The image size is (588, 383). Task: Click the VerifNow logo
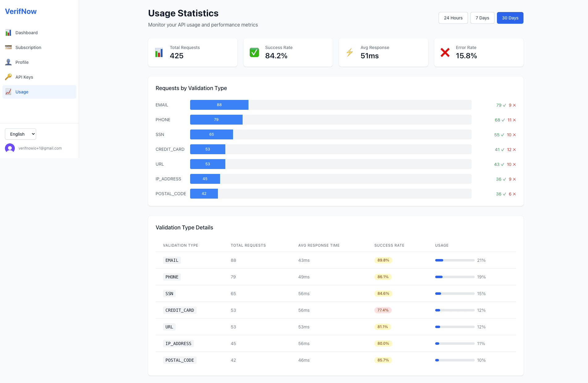(x=20, y=11)
